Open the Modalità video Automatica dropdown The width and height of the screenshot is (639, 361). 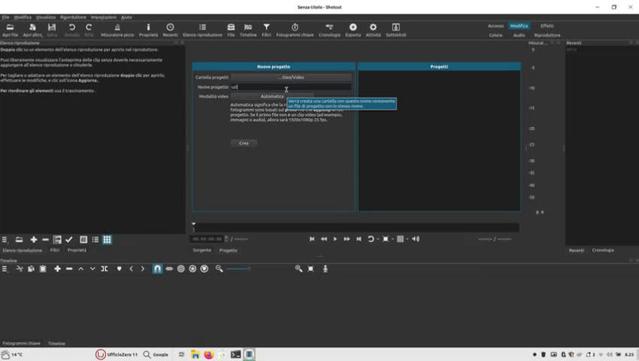(272, 97)
